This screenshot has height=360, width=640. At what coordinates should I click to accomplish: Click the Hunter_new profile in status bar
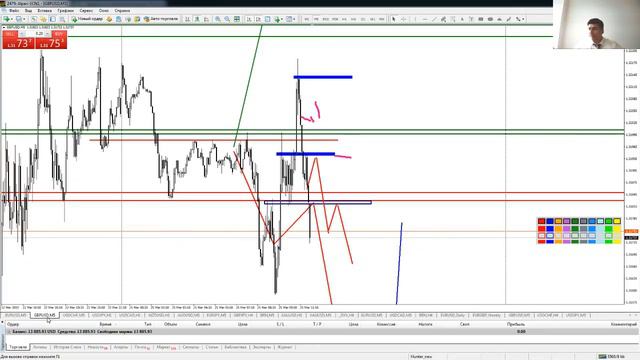point(421,356)
